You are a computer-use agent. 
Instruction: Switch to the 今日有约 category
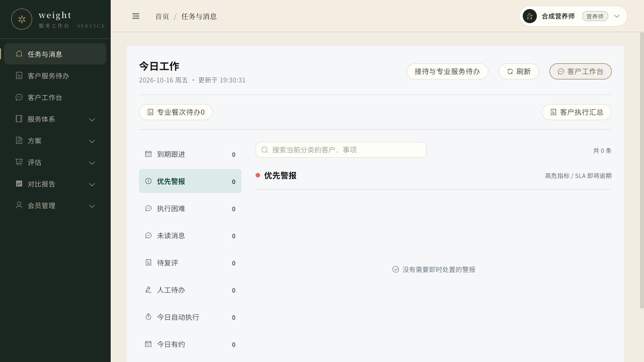click(190, 344)
